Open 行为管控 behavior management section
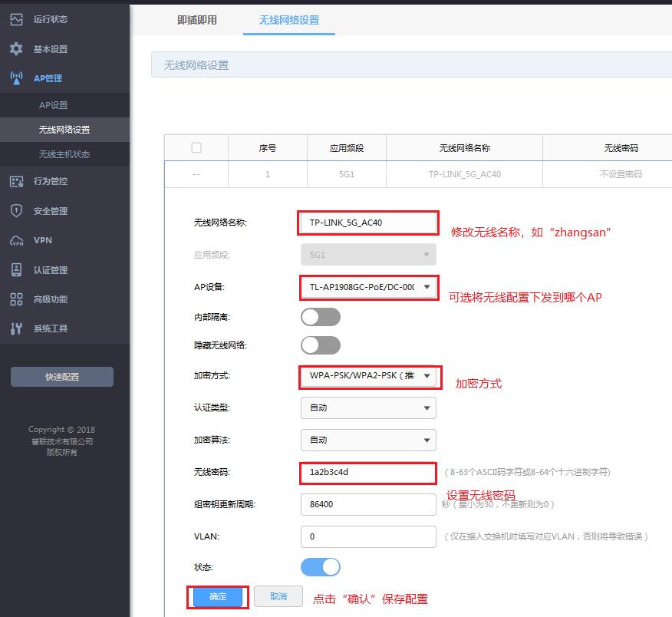The width and height of the screenshot is (672, 617). pyautogui.click(x=17, y=181)
